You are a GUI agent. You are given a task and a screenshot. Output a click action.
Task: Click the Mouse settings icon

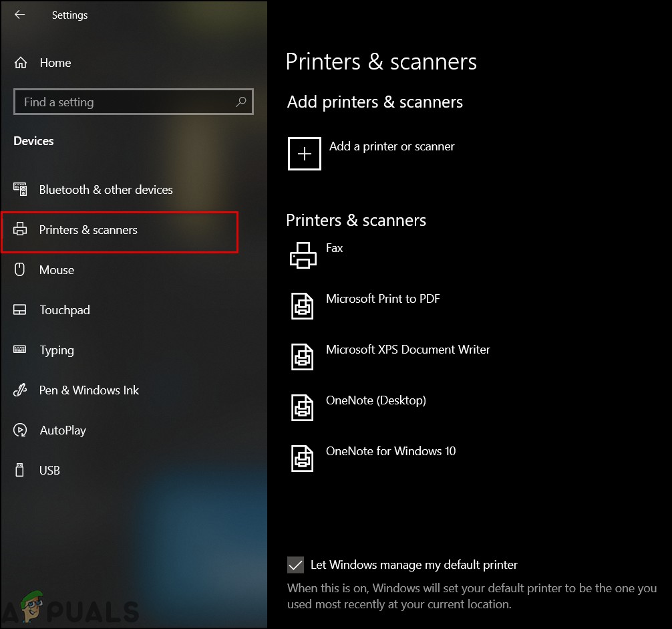[x=20, y=269]
